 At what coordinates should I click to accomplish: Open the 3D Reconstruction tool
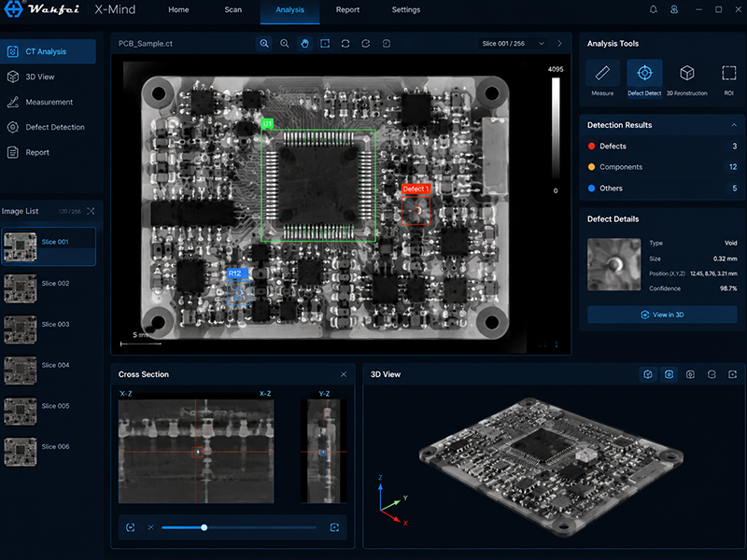tap(686, 78)
